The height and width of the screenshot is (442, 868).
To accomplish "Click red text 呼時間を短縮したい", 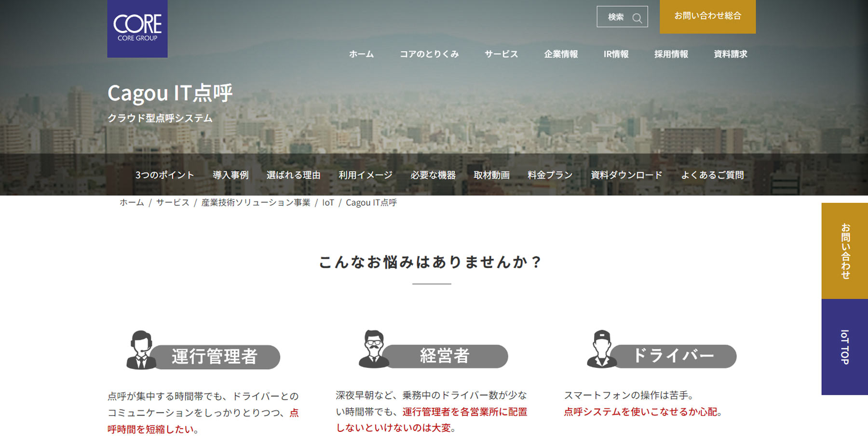I will point(150,429).
